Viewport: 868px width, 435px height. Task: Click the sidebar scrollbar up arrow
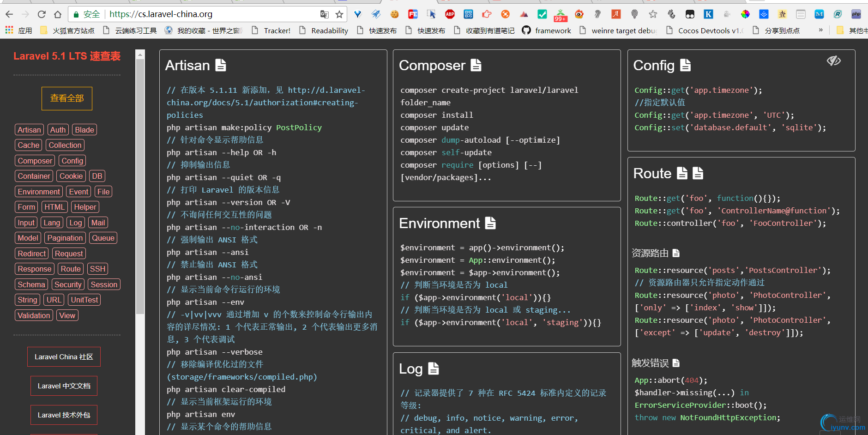click(x=140, y=54)
